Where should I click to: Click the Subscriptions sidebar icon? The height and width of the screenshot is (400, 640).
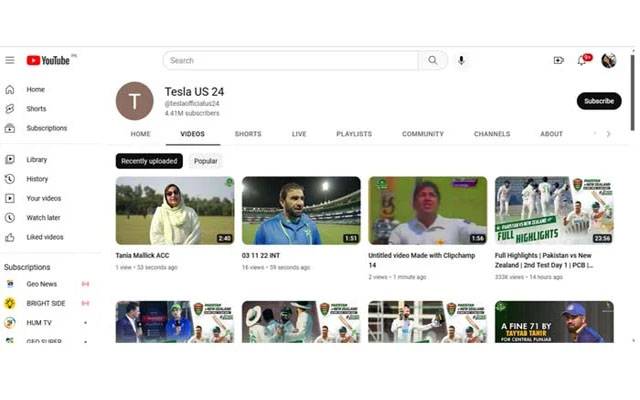[x=10, y=128]
